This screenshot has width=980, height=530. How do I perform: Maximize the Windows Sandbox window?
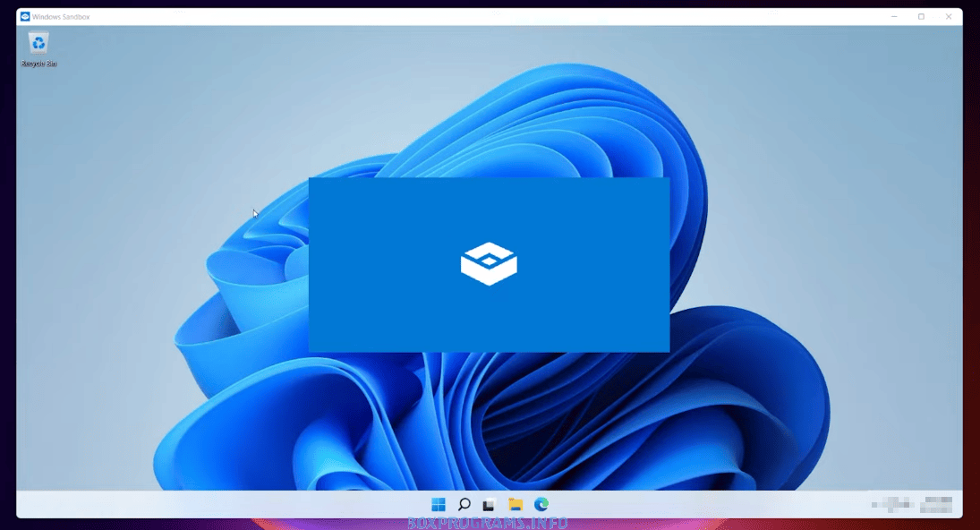[x=921, y=17]
